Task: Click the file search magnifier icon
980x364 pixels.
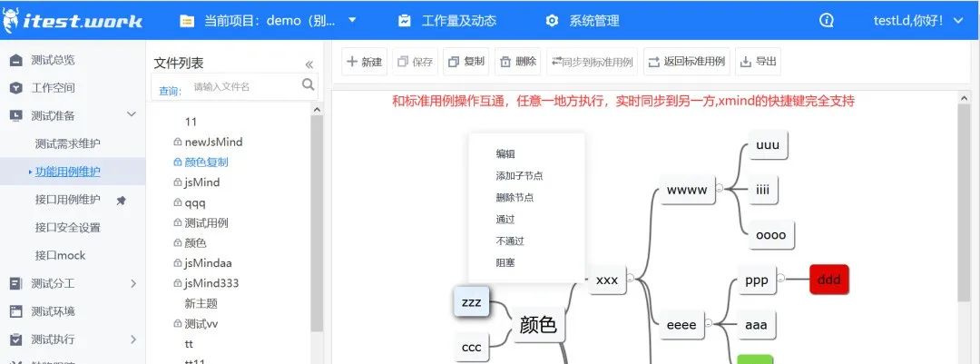Action: (x=309, y=84)
